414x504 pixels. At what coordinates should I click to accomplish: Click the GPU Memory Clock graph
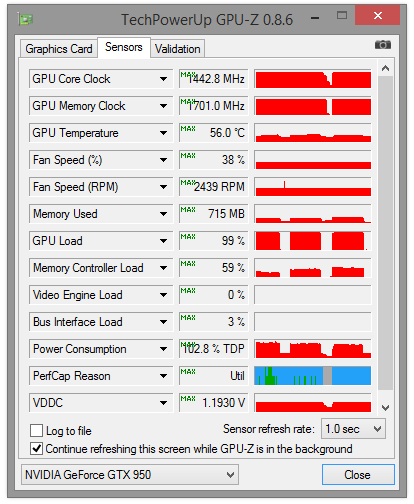[x=313, y=106]
